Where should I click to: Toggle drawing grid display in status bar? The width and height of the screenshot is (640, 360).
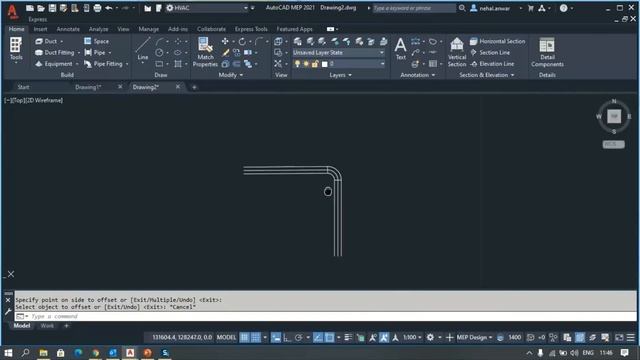click(x=244, y=337)
